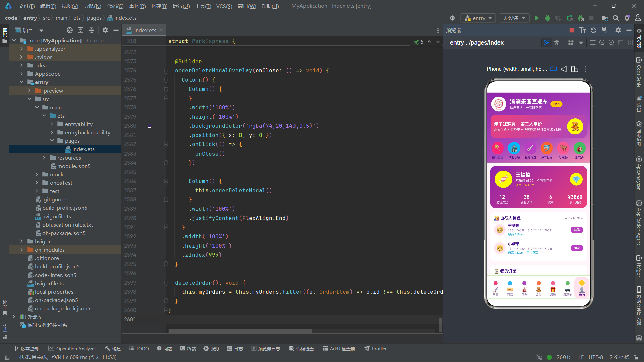This screenshot has height=362, width=644.
Task: Click the back triangle of phone previewer
Action: coord(564,69)
